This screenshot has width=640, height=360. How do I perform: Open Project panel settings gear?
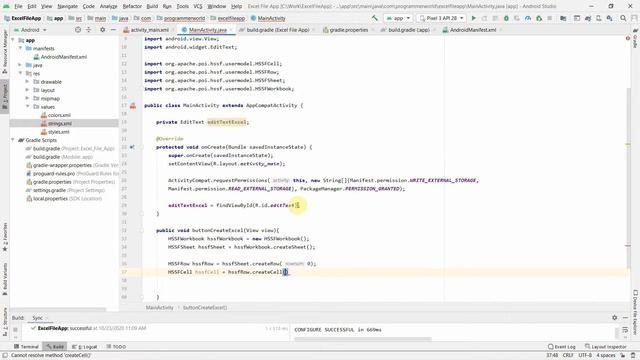pyautogui.click(x=102, y=30)
